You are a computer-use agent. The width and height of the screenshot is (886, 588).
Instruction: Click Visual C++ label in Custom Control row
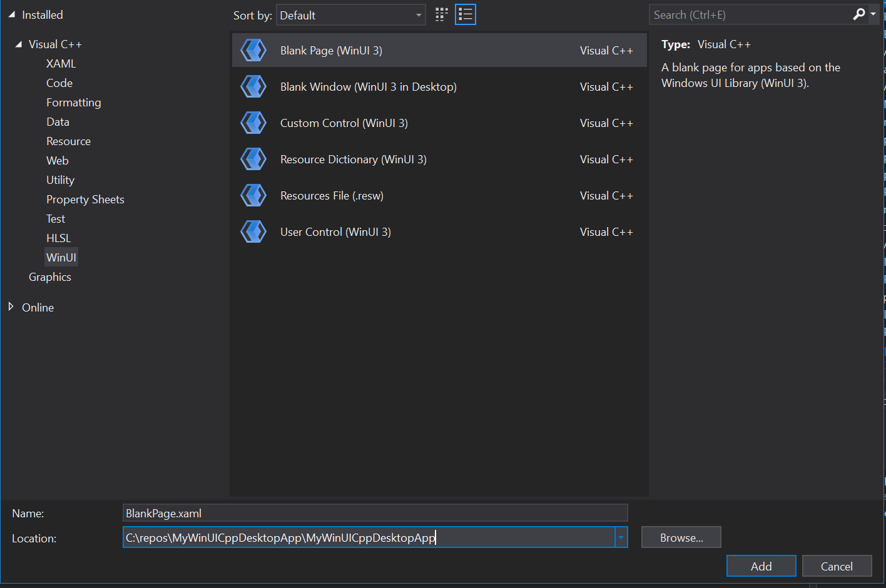[606, 123]
